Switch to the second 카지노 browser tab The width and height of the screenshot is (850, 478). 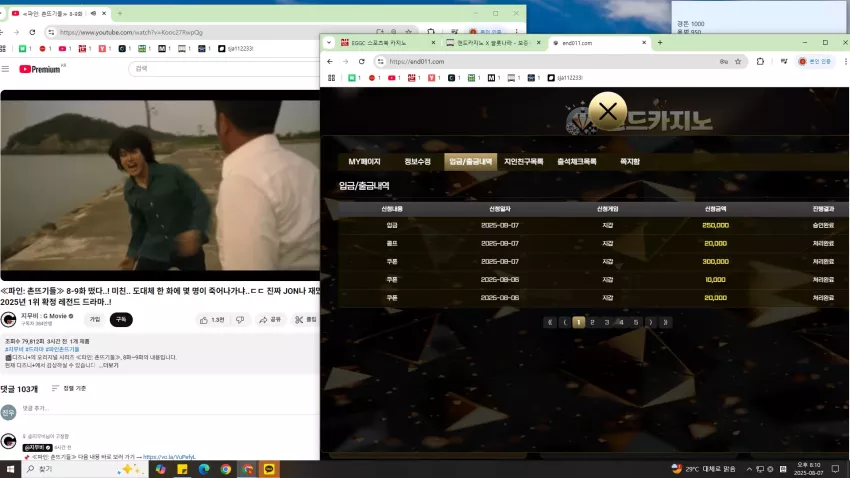[493, 43]
